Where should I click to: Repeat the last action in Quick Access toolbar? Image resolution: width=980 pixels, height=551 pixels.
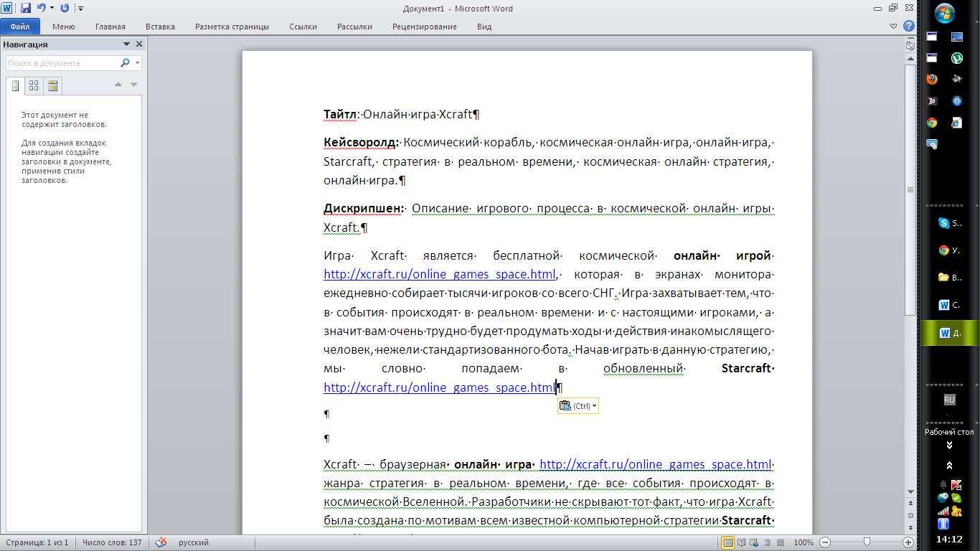click(65, 8)
